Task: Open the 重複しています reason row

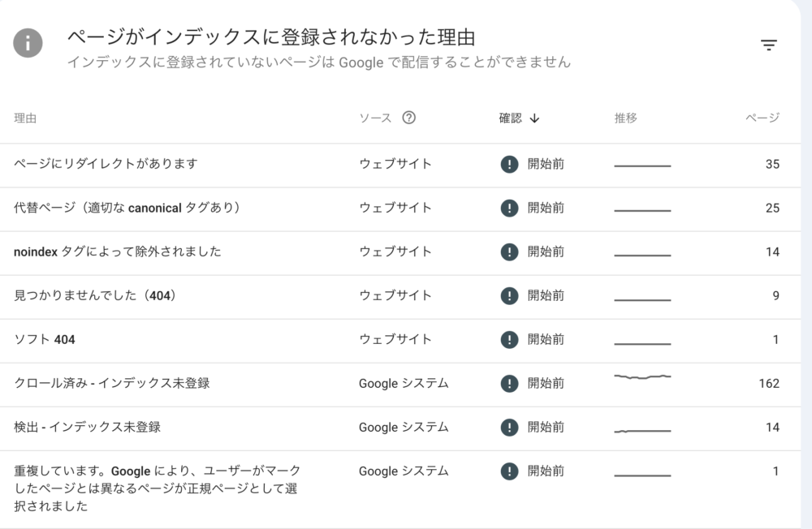Action: click(400, 489)
